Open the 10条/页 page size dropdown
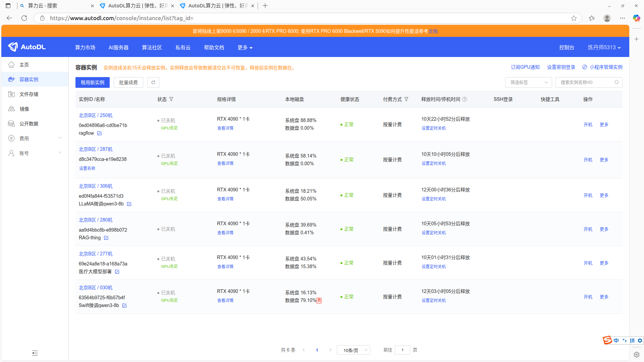The image size is (644, 362). [x=353, y=350]
